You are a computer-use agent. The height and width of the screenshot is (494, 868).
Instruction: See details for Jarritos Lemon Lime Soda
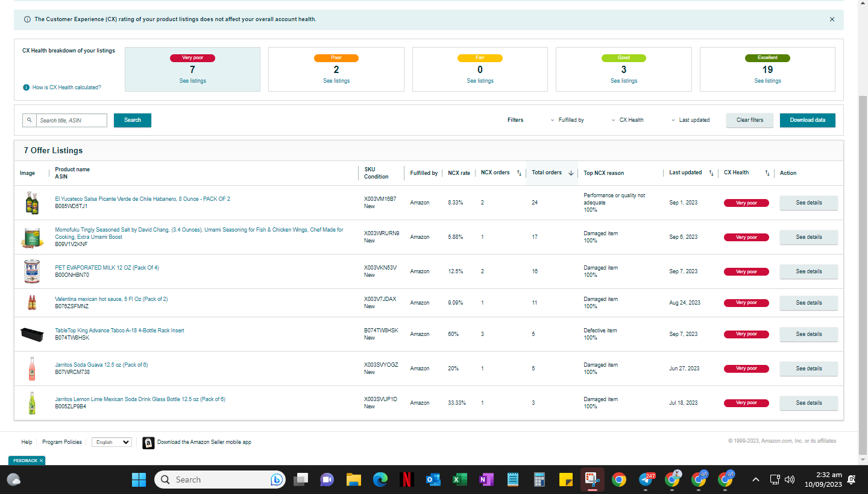coord(809,403)
